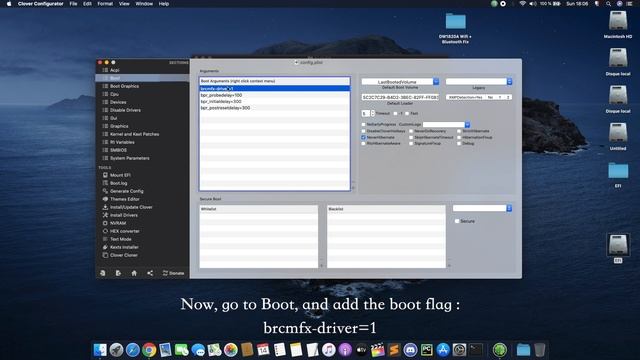Open the NVRAM tool
The height and width of the screenshot is (360, 640).
pos(118,223)
